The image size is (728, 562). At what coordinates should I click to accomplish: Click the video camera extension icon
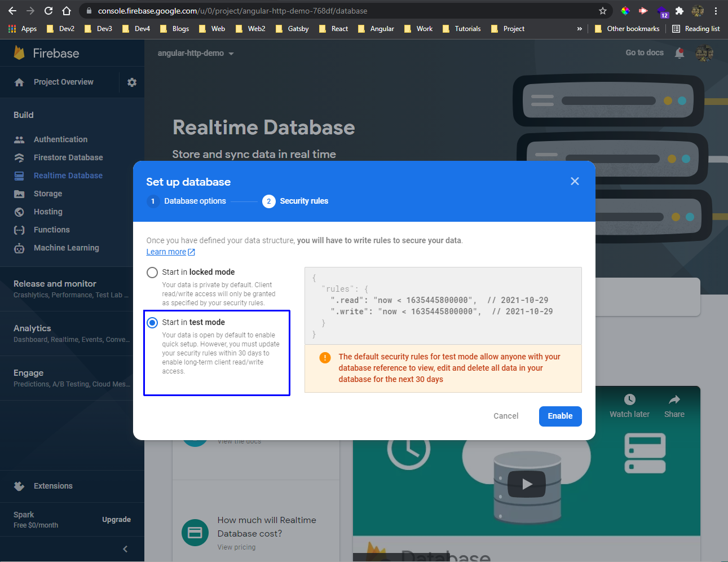[643, 11]
